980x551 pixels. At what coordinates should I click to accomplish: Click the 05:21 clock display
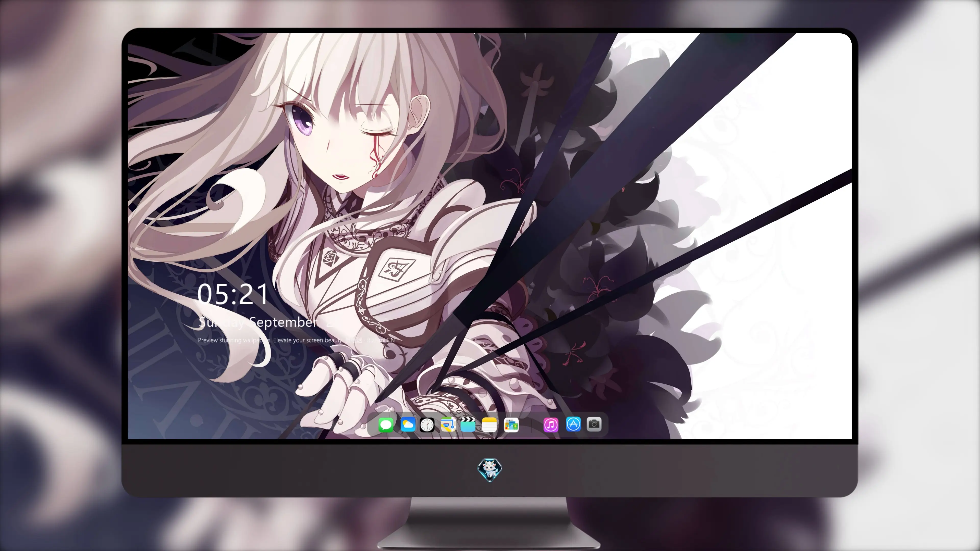point(233,294)
